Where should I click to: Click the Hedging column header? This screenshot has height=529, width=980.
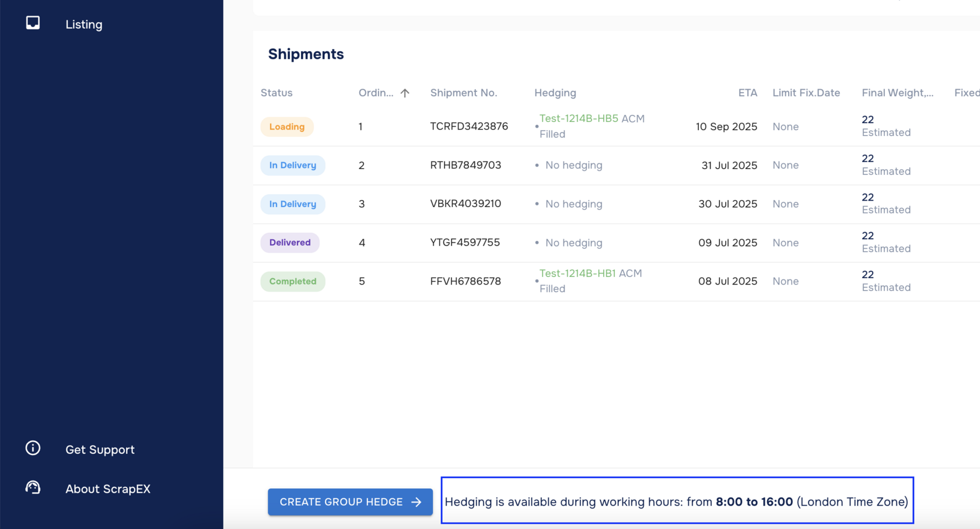555,93
